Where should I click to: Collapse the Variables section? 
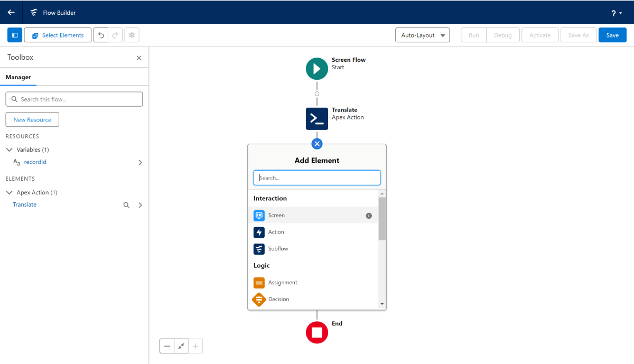click(9, 150)
